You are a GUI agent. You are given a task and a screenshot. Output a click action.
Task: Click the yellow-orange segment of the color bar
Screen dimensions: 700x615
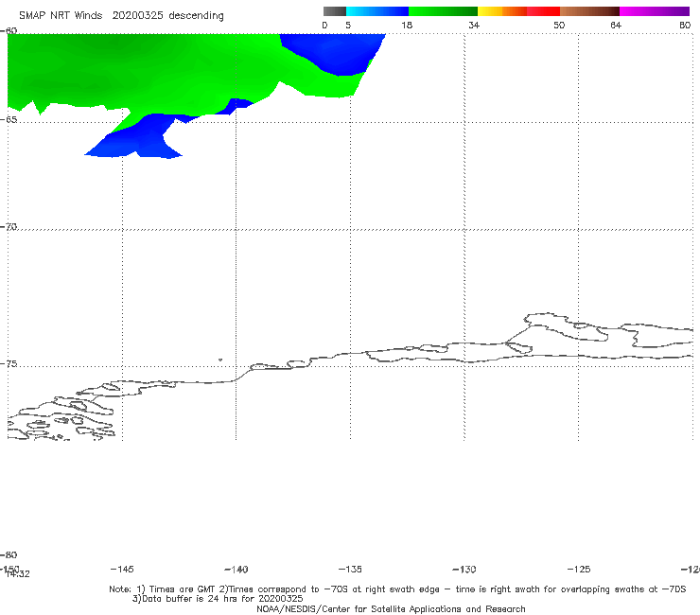[x=501, y=11]
